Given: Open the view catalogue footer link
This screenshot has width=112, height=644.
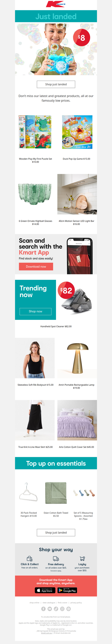Looking at the screenshot, I should 49,602.
